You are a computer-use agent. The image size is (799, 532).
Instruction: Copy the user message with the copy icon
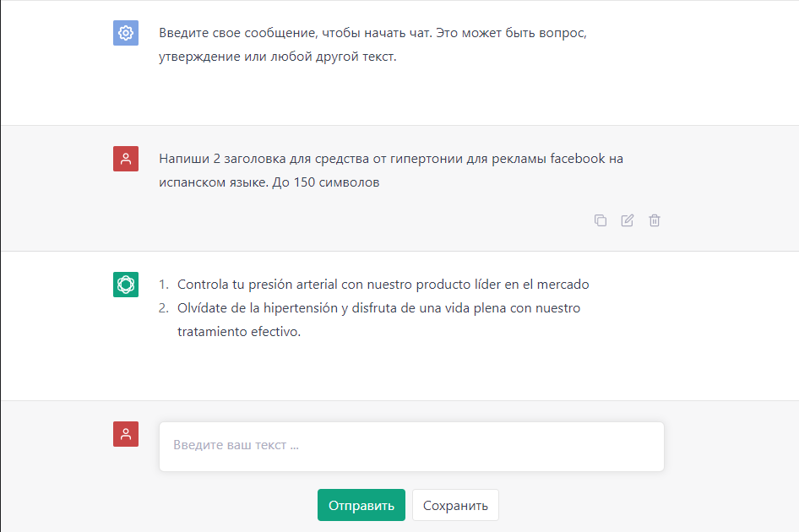[x=601, y=220]
